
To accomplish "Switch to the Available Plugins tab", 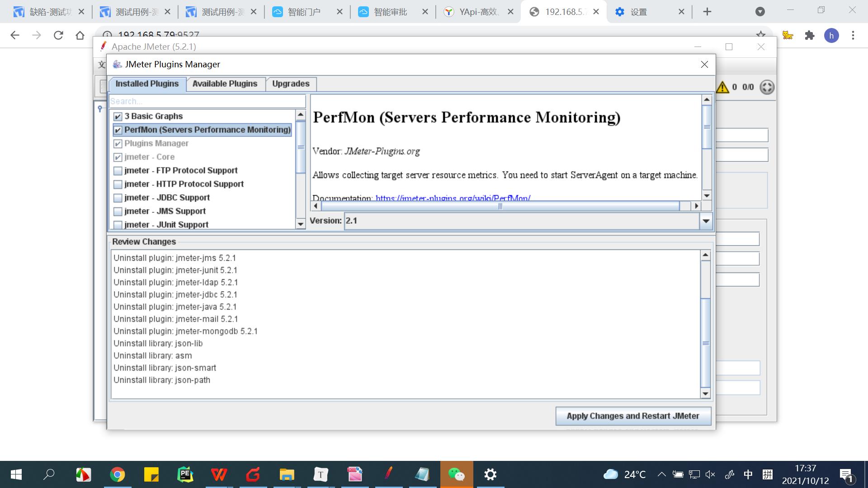I will (225, 84).
